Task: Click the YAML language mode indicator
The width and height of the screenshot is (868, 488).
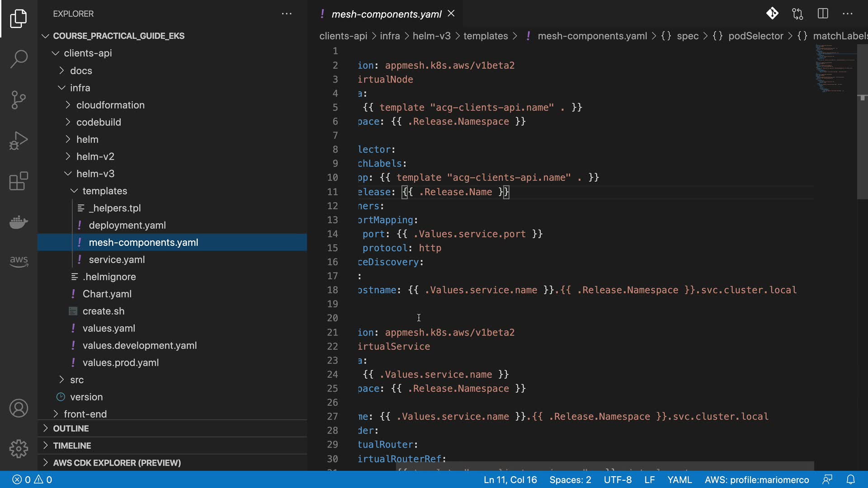Action: 679,479
